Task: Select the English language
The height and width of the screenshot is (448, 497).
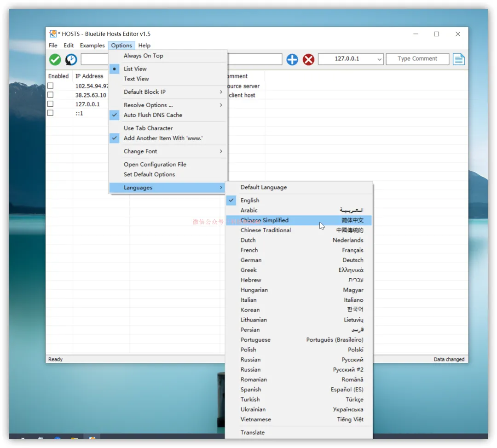Action: click(x=299, y=200)
